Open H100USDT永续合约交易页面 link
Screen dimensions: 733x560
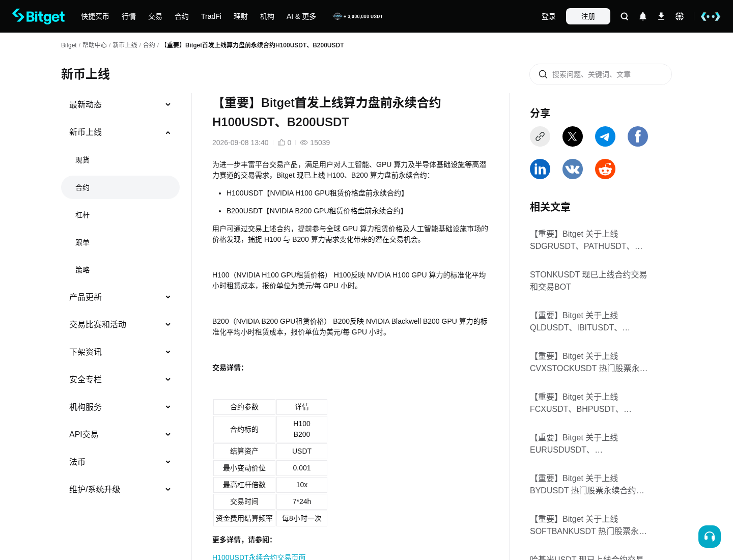pos(259,557)
